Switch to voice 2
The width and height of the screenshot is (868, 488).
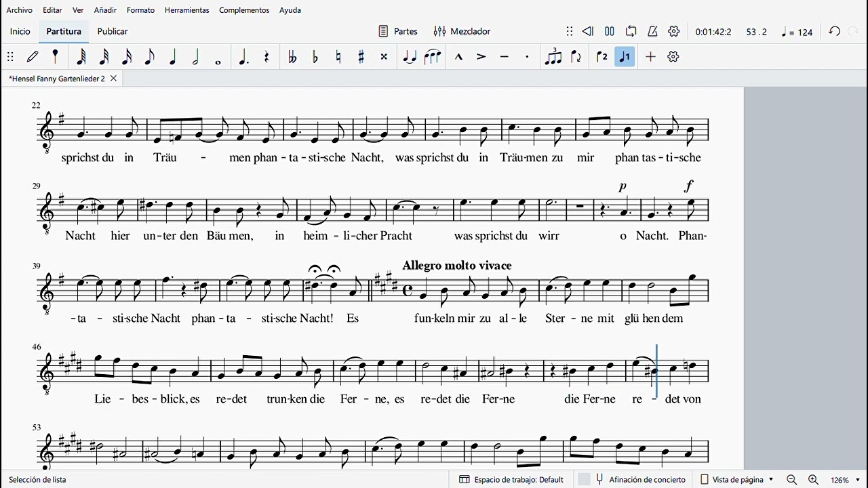coord(602,57)
